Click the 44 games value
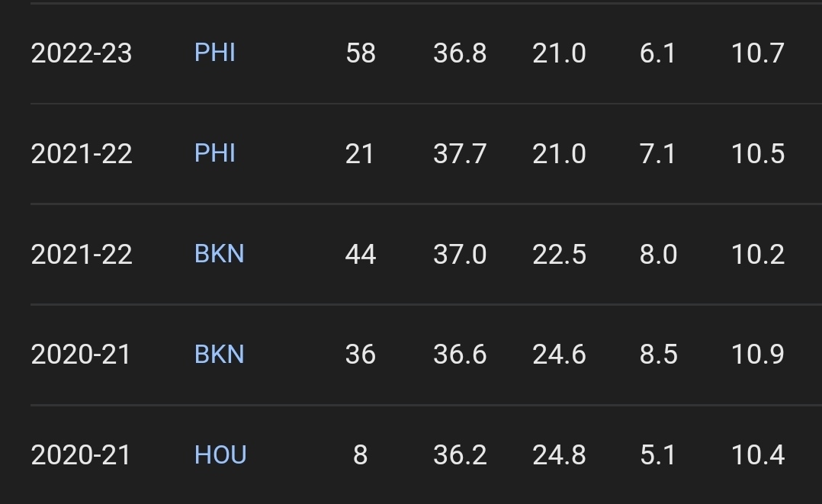The image size is (822, 504). 361,255
